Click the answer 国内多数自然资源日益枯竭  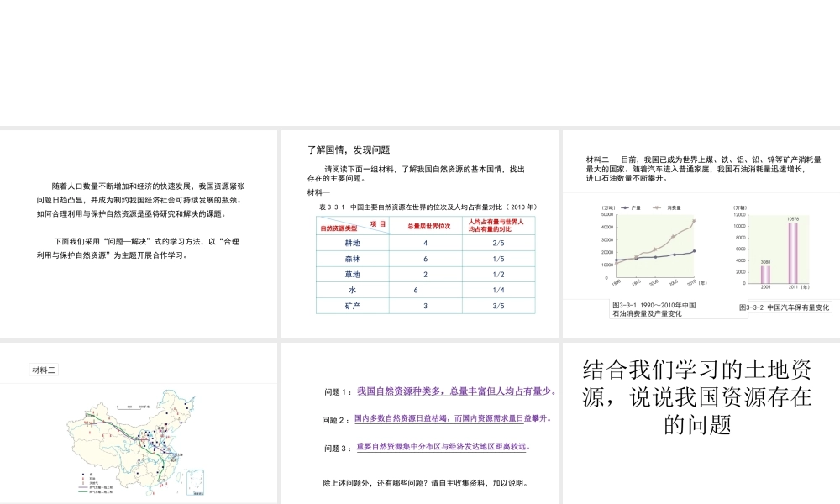(454, 418)
